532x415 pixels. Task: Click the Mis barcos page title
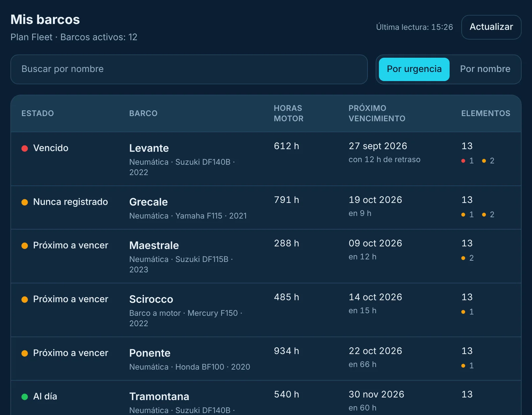tap(45, 20)
